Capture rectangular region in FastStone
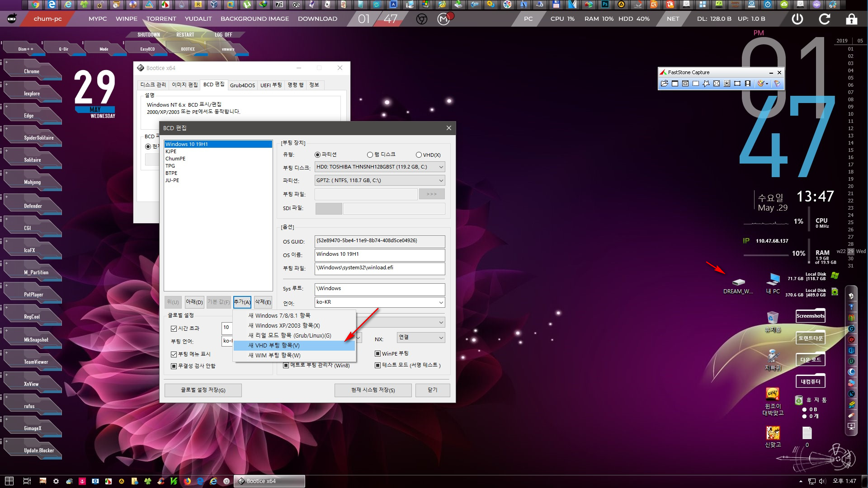Image resolution: width=868 pixels, height=488 pixels. click(x=696, y=84)
